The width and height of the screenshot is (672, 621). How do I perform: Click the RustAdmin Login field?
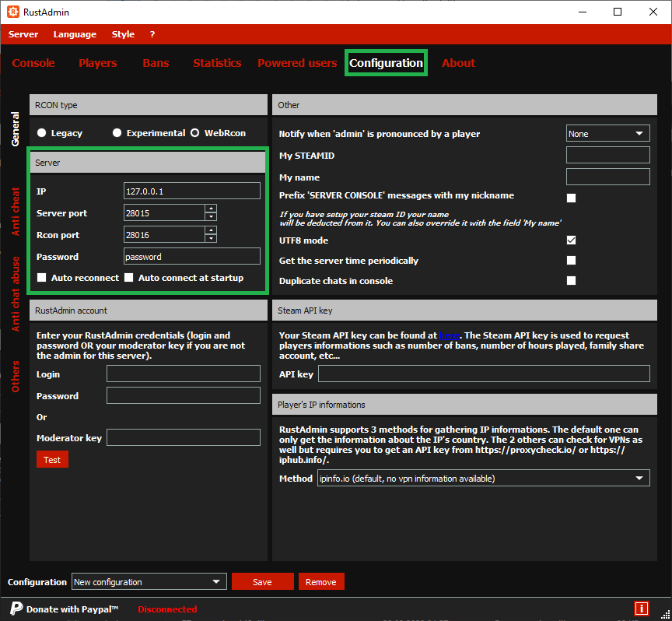coord(183,374)
